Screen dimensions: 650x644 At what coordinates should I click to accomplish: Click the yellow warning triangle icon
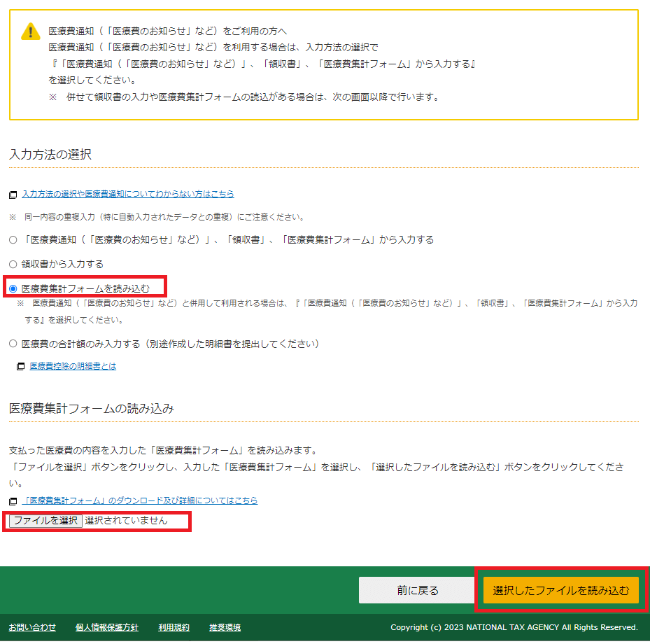tap(31, 31)
